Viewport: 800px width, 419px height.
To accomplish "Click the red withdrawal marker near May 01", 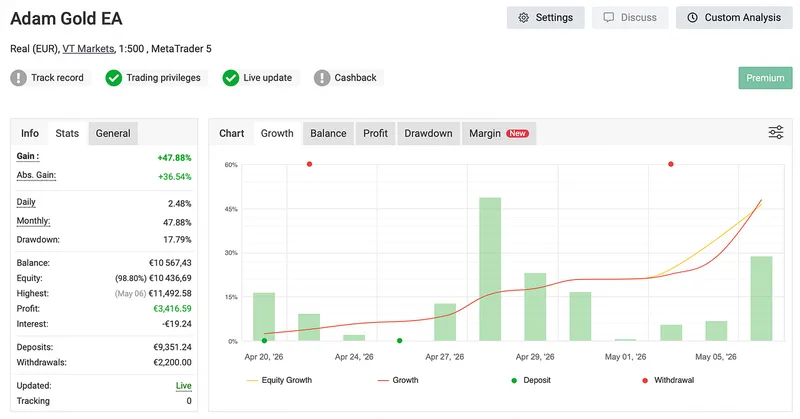I will point(670,164).
